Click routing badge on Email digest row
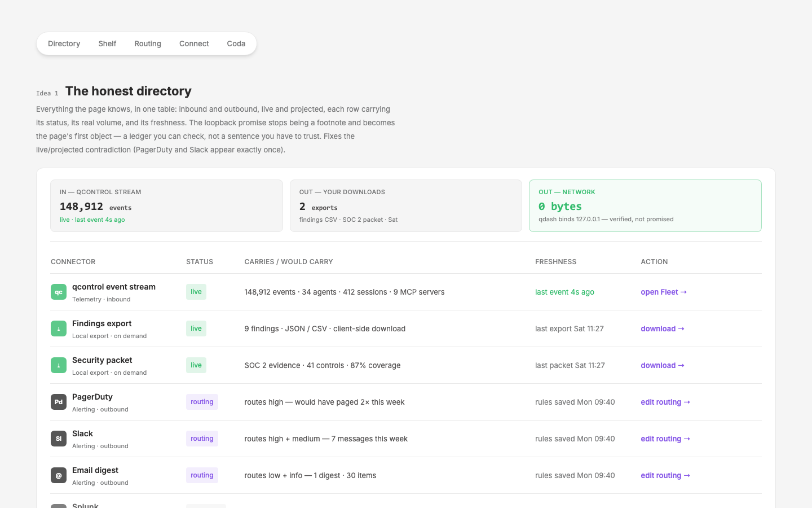The image size is (812, 508). pos(202,475)
